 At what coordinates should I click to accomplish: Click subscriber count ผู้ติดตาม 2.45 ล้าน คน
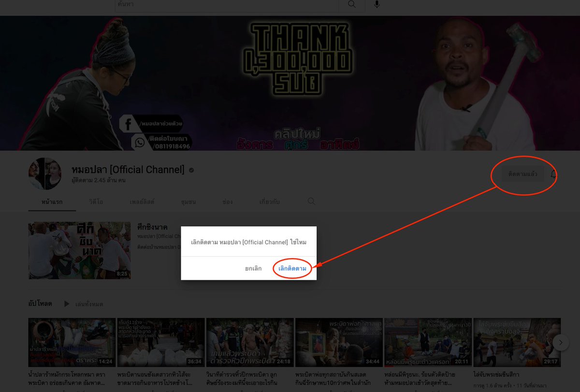pyautogui.click(x=99, y=180)
